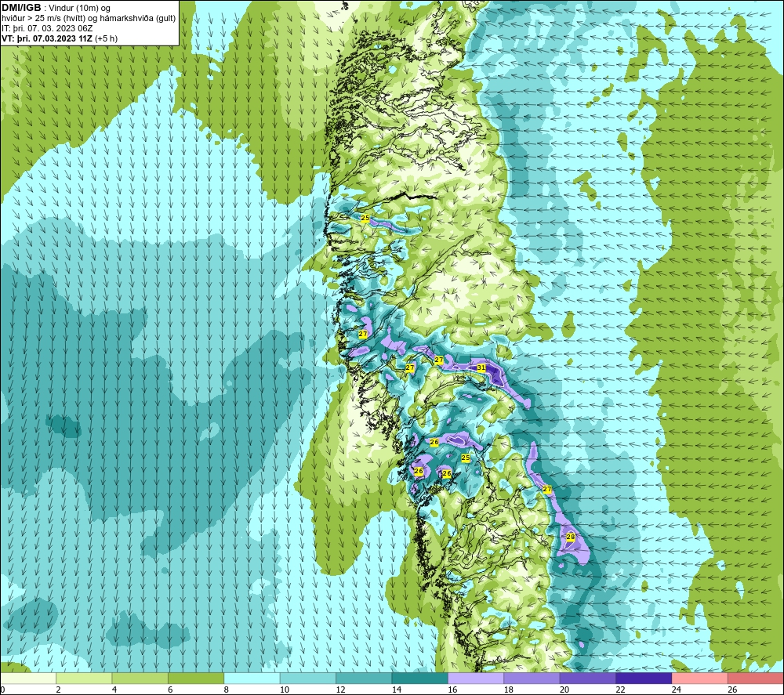784x695 pixels.
Task: Click the legend scale number 18
Action: tap(509, 690)
